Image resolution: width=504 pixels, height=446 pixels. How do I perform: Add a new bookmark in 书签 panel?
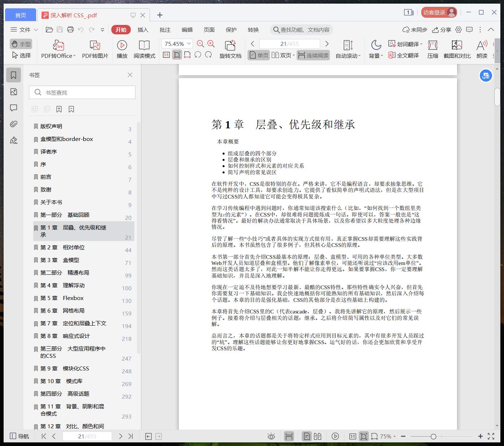point(59,109)
